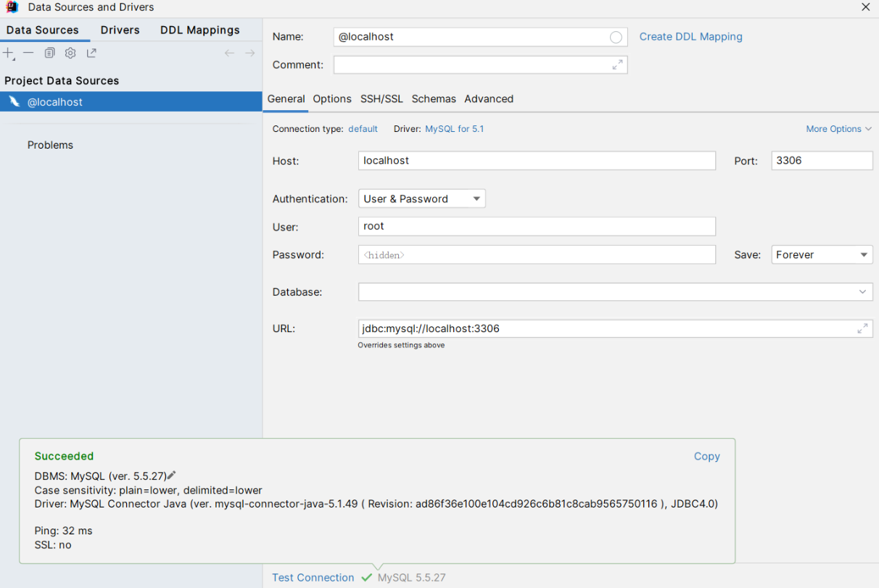The width and height of the screenshot is (879, 588).
Task: Select the Problems item in sidebar
Action: [x=50, y=145]
